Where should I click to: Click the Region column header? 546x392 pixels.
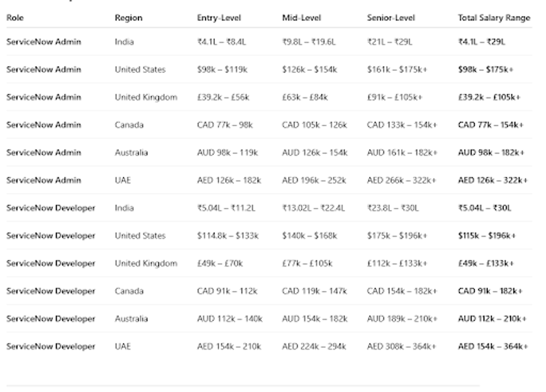pyautogui.click(x=128, y=18)
